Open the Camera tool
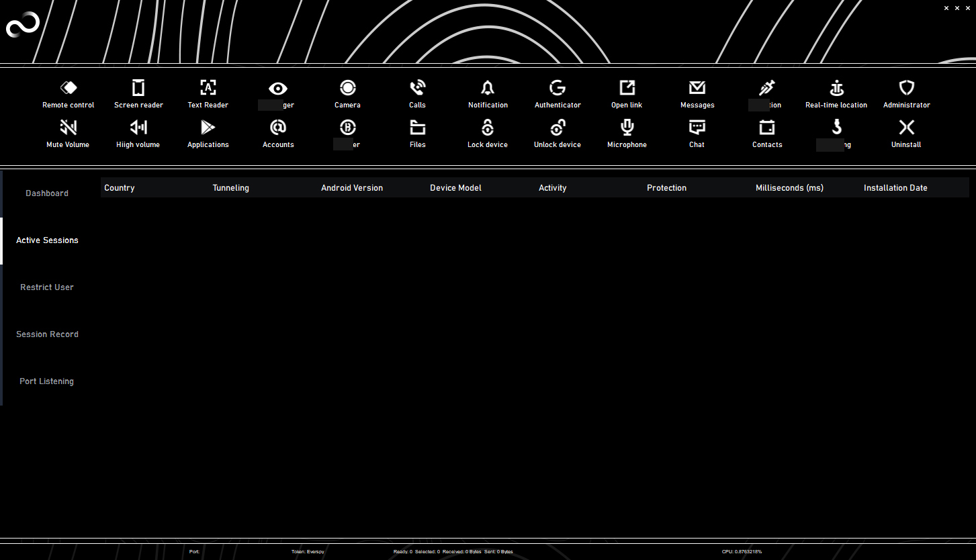The width and height of the screenshot is (976, 560). [x=348, y=88]
